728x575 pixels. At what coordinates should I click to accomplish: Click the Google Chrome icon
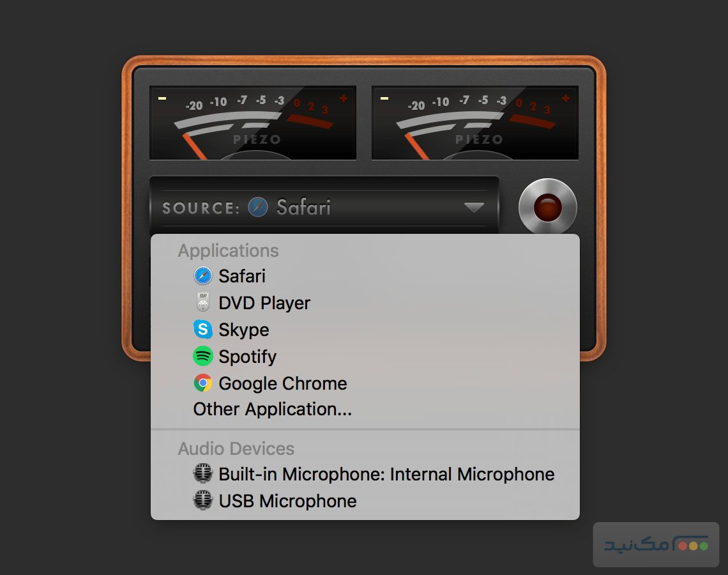pos(202,383)
